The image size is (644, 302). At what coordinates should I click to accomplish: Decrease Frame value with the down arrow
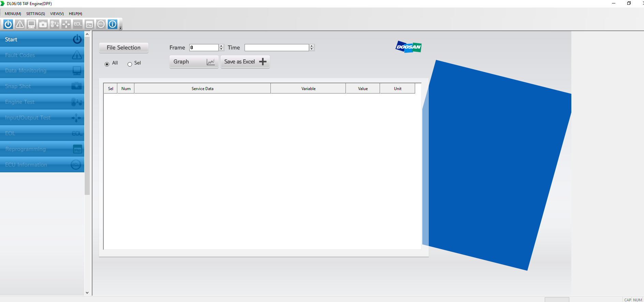[221, 49]
